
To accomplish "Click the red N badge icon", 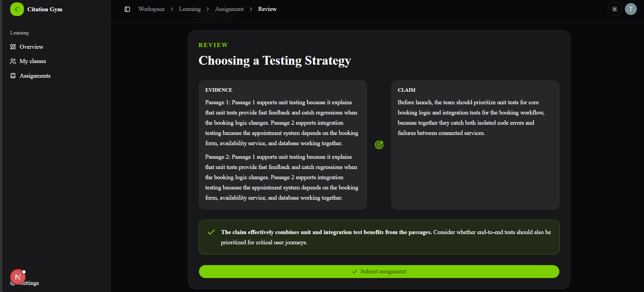I will 18,277.
